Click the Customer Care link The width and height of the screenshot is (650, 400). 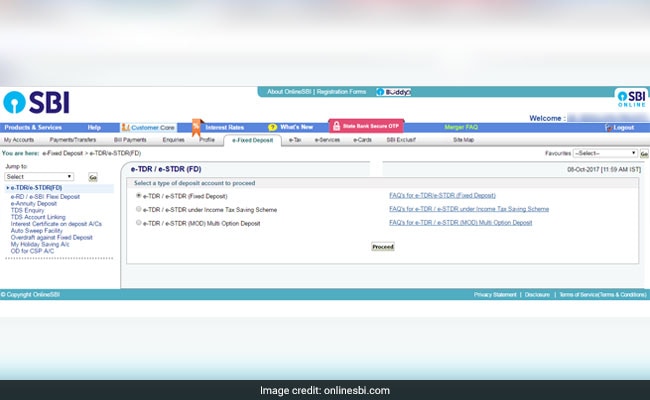tap(153, 128)
